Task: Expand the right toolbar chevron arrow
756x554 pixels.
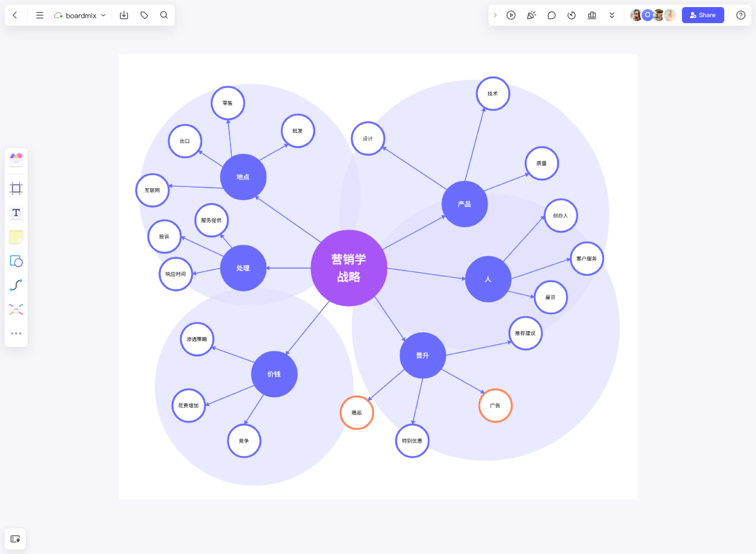Action: pos(495,15)
